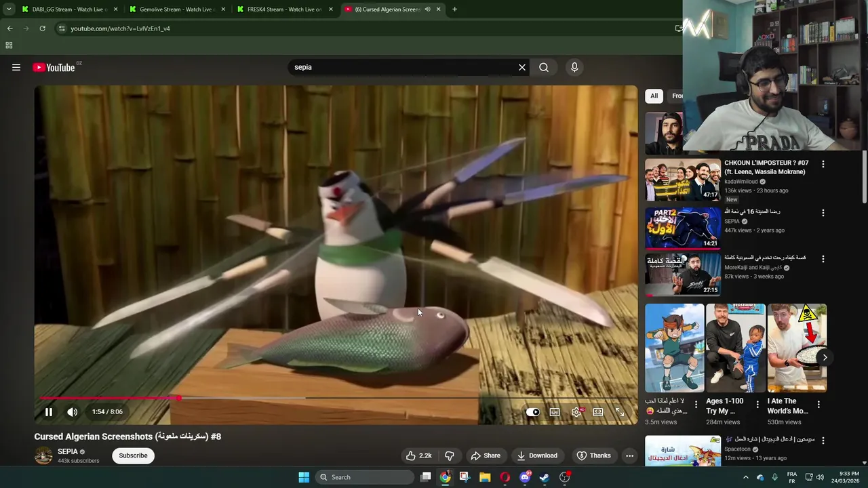This screenshot has width=868, height=488.
Task: Mute the Cursed Algerian Screenshots browser tab
Action: click(x=427, y=9)
